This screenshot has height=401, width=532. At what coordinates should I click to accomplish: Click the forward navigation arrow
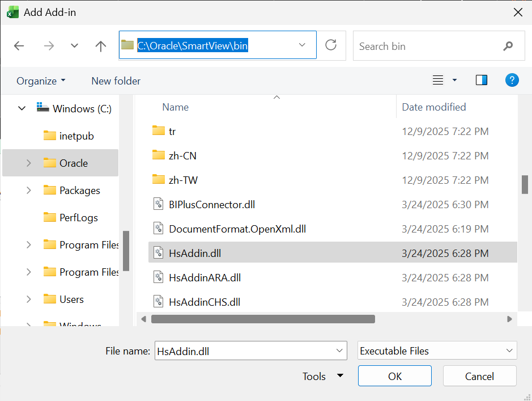point(49,46)
